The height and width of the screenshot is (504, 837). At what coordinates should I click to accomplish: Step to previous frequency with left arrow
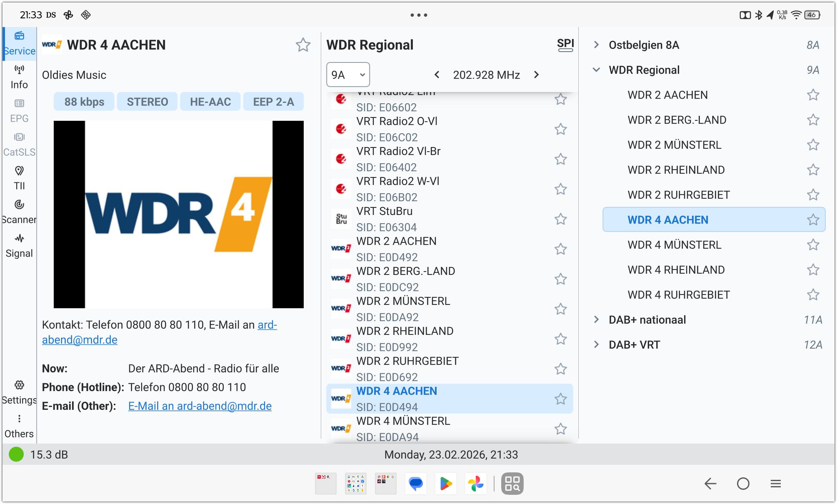pos(437,75)
